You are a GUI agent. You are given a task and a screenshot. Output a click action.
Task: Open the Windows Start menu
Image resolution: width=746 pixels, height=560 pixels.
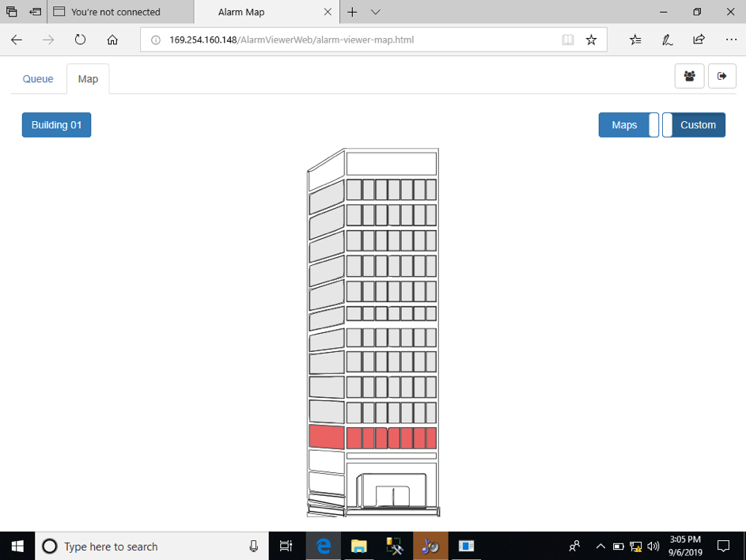pyautogui.click(x=17, y=547)
